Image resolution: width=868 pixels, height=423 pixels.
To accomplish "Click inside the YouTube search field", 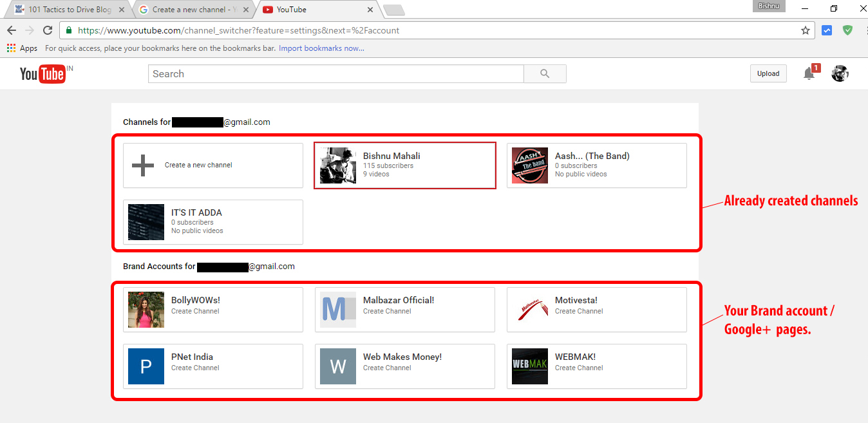I will coord(336,74).
